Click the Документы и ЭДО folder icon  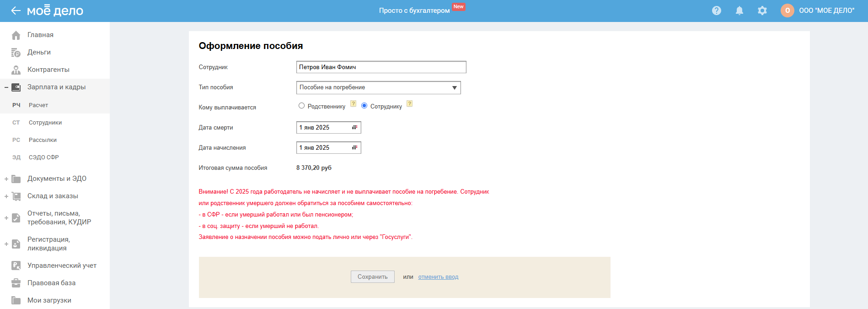tap(16, 179)
